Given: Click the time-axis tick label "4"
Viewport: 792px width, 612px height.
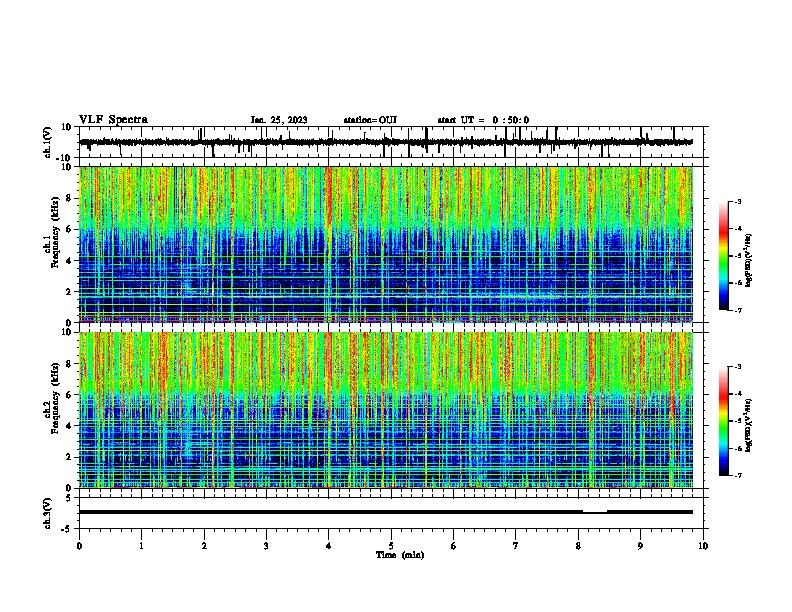Looking at the screenshot, I should [x=329, y=546].
